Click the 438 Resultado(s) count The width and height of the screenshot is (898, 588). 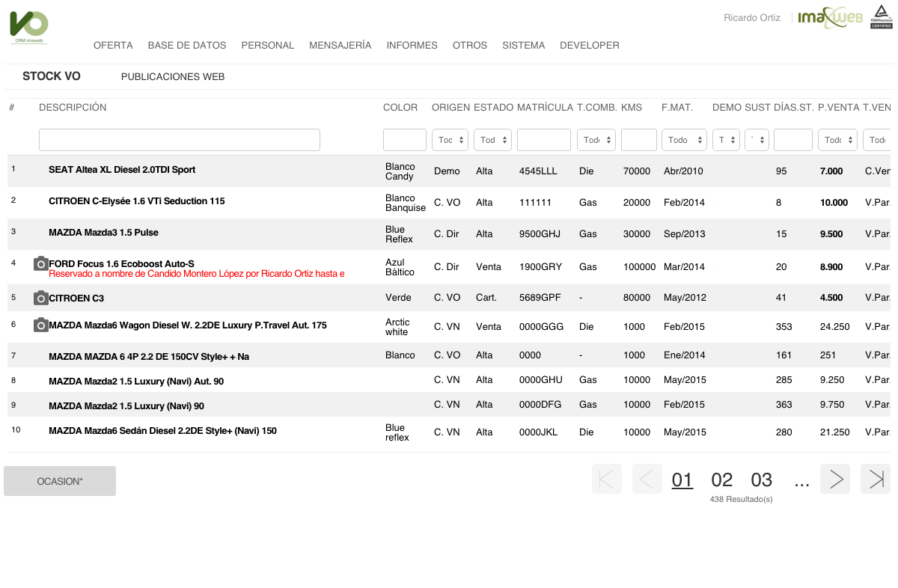(741, 499)
